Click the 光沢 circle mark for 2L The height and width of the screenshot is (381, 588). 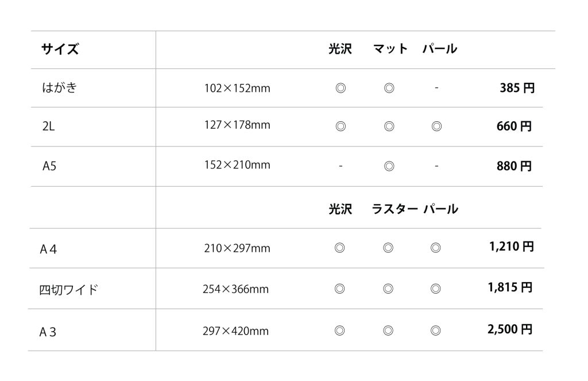pyautogui.click(x=341, y=126)
